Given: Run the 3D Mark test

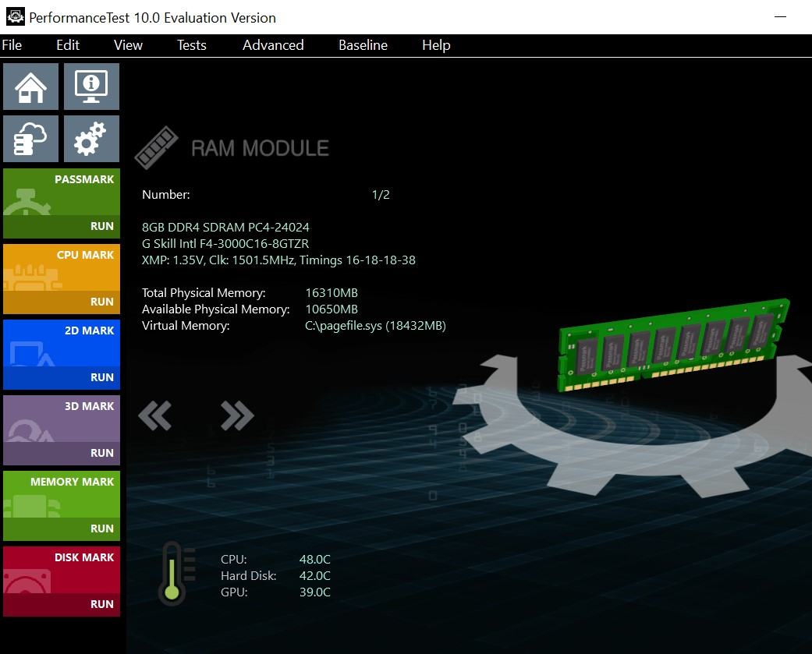Looking at the screenshot, I should [x=62, y=453].
